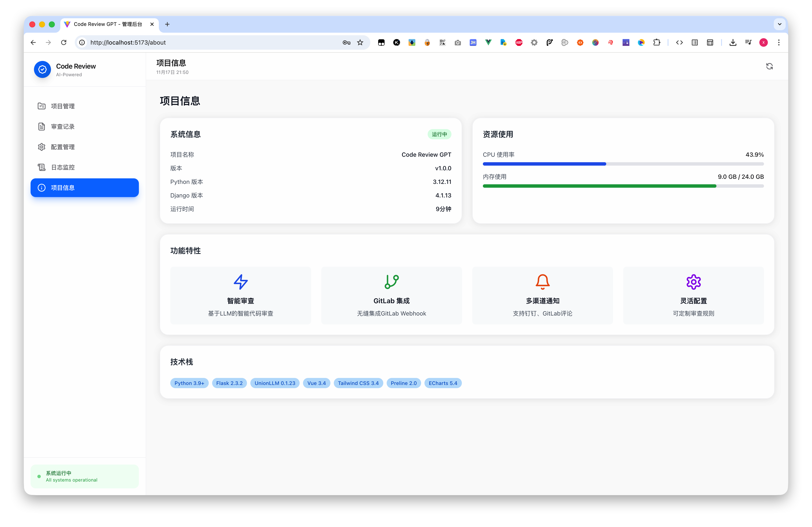Click the bell icon for 多渠道通知
812x527 pixels.
pos(542,282)
